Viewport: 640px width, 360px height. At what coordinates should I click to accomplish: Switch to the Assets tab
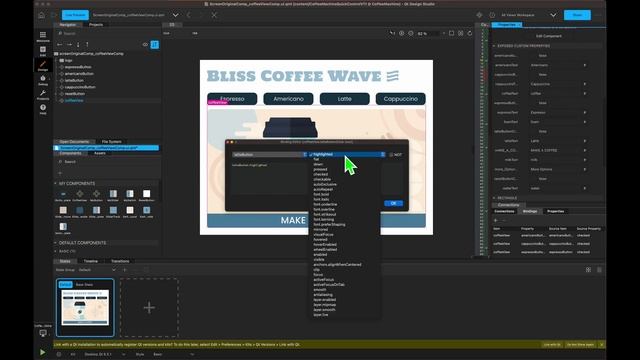[x=100, y=153]
